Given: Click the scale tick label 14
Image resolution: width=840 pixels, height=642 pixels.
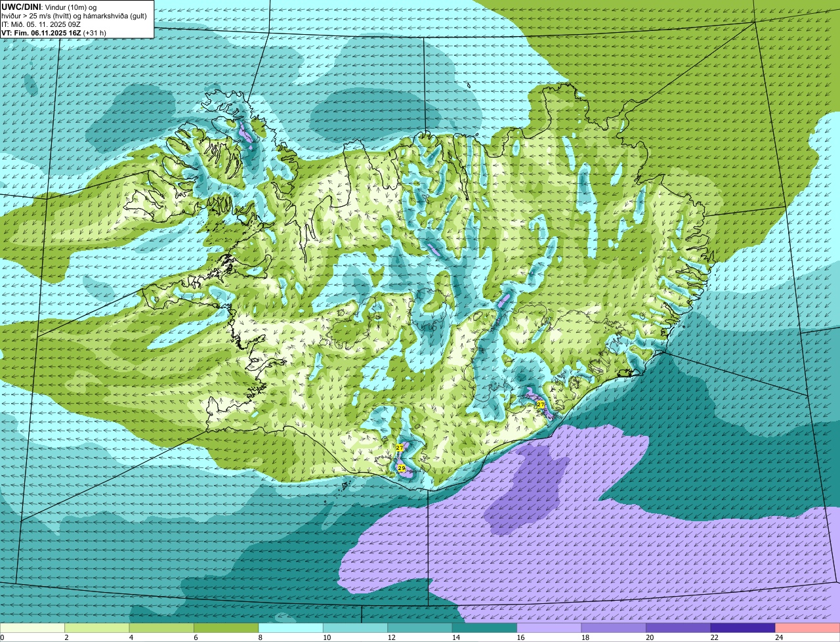Looking at the screenshot, I should pos(456,637).
